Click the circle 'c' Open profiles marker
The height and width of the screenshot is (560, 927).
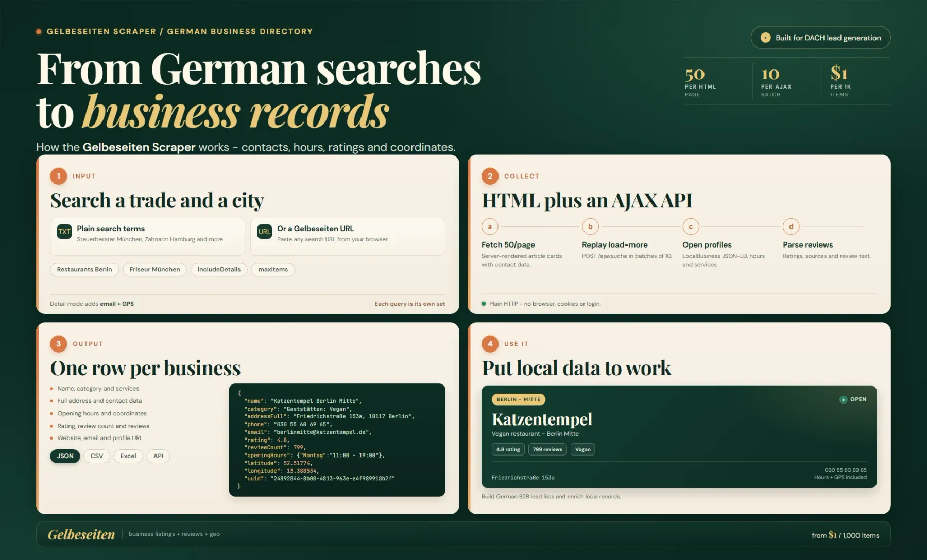coord(691,226)
